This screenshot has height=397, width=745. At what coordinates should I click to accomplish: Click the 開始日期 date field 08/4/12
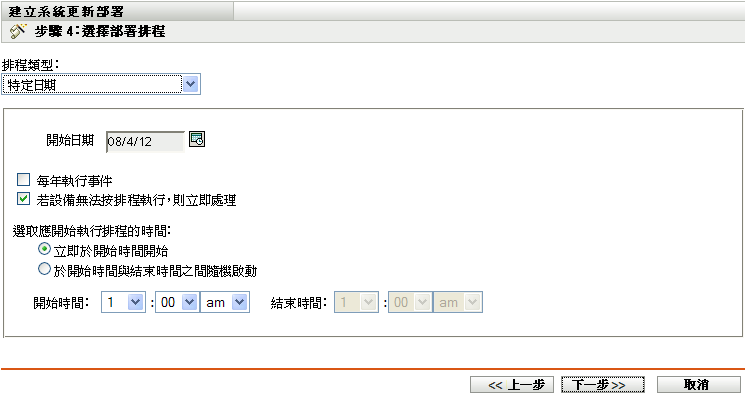pyautogui.click(x=145, y=142)
